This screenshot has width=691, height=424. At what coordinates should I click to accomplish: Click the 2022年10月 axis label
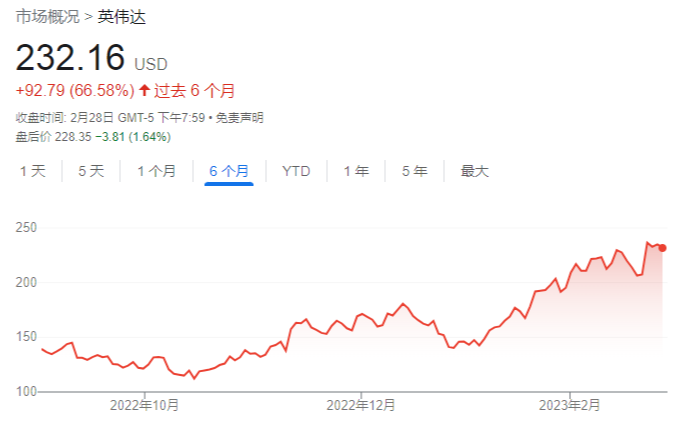coord(144,405)
